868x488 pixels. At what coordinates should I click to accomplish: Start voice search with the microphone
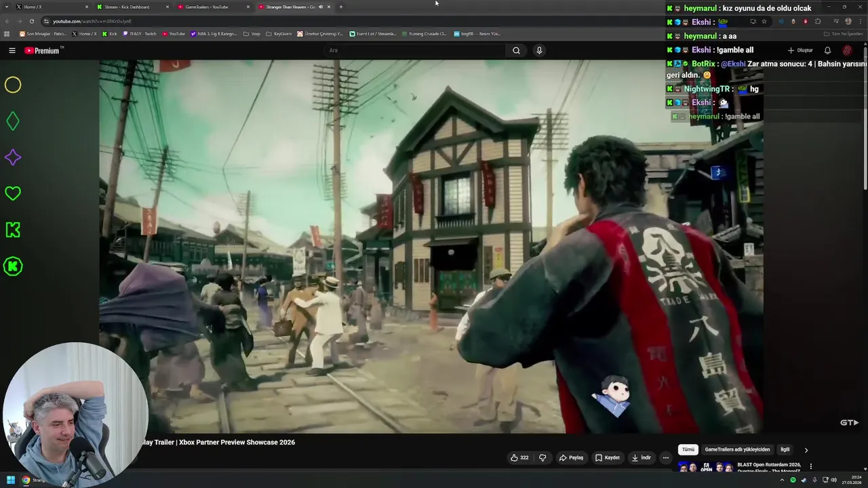click(539, 50)
